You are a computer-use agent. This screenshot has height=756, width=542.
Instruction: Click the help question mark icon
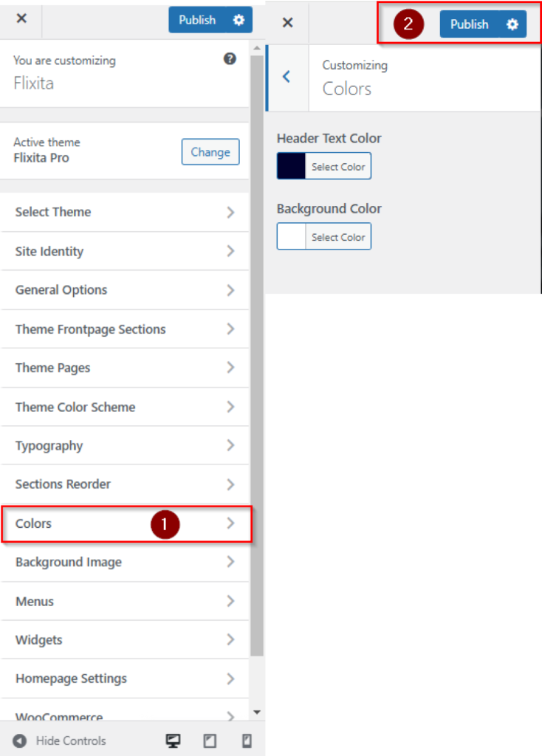pos(230,59)
